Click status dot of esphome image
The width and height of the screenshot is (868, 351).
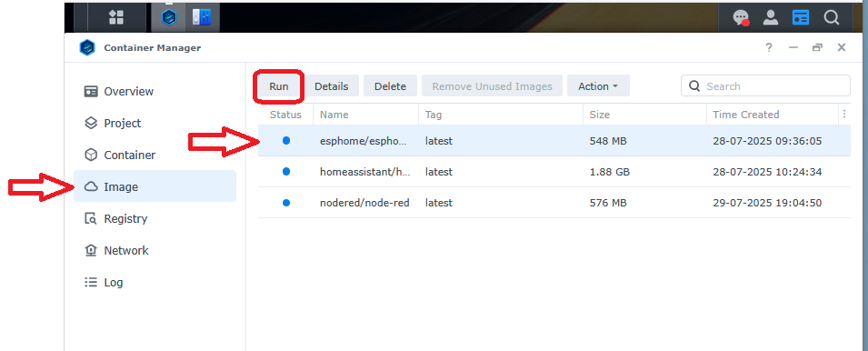coord(286,141)
